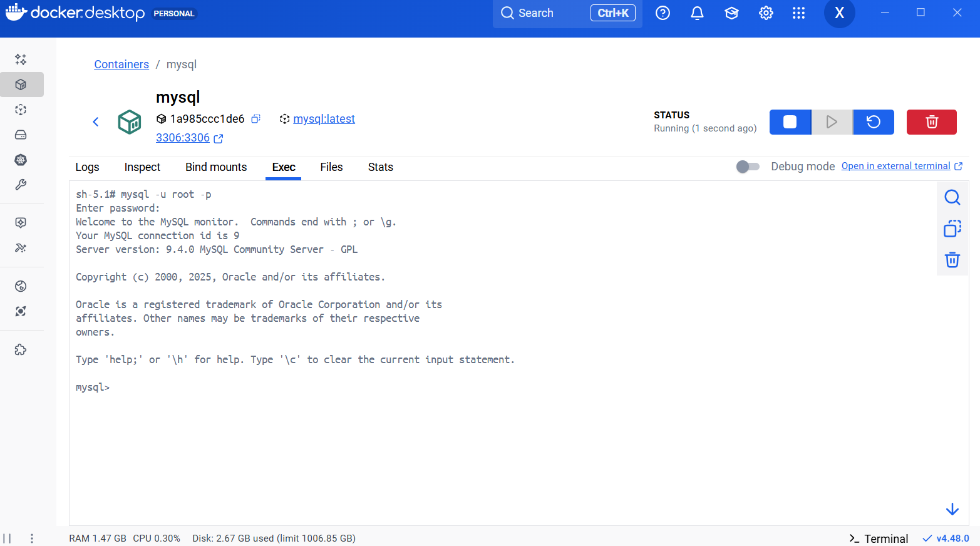
Task: Open the Learning center graduation cap icon
Action: (x=731, y=13)
